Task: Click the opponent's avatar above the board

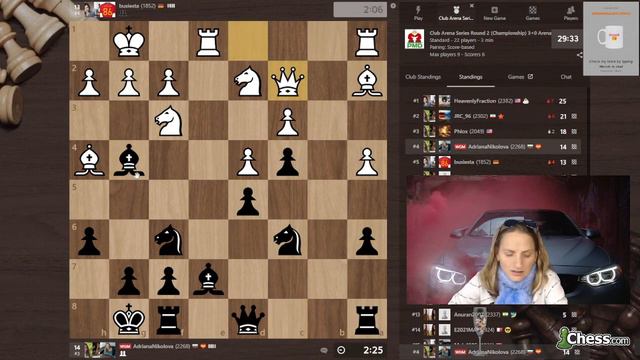Action: click(x=107, y=10)
